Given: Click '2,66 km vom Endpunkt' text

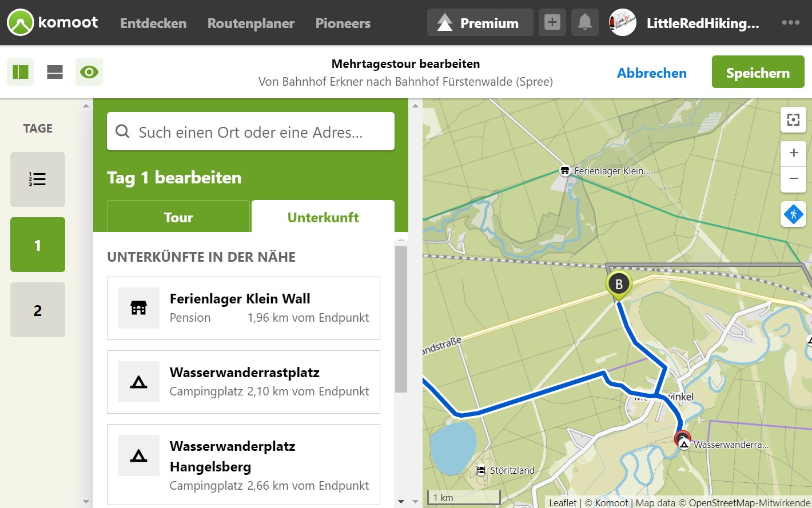Looking at the screenshot, I should tap(308, 486).
